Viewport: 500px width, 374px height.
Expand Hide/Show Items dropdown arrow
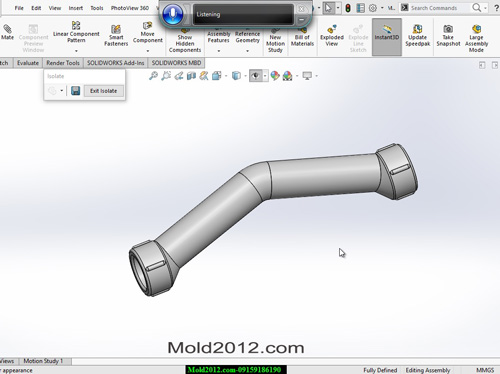tap(265, 76)
